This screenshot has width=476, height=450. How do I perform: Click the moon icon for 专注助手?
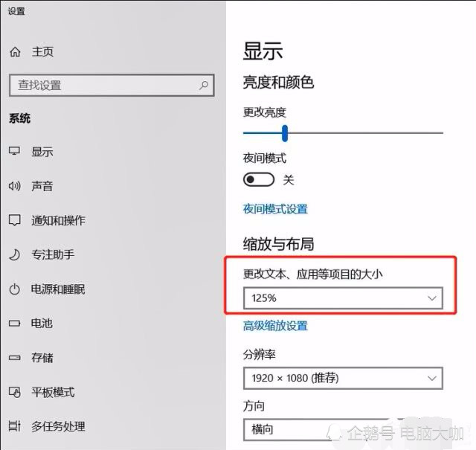click(14, 254)
